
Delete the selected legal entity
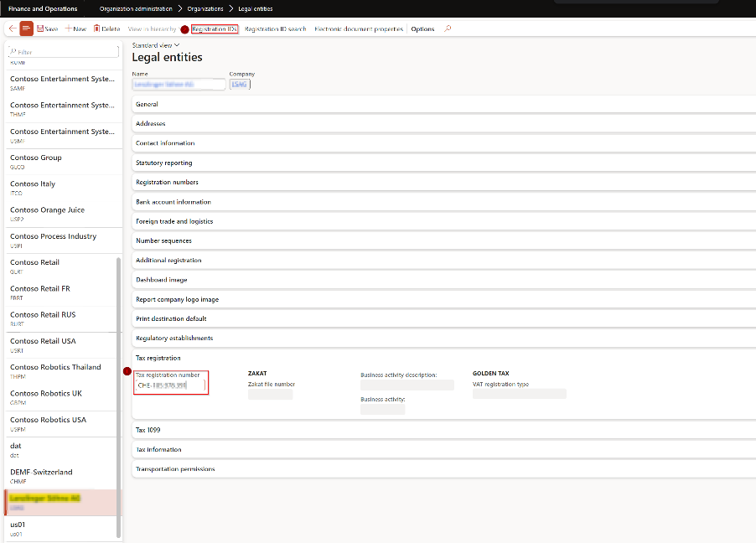(x=106, y=29)
